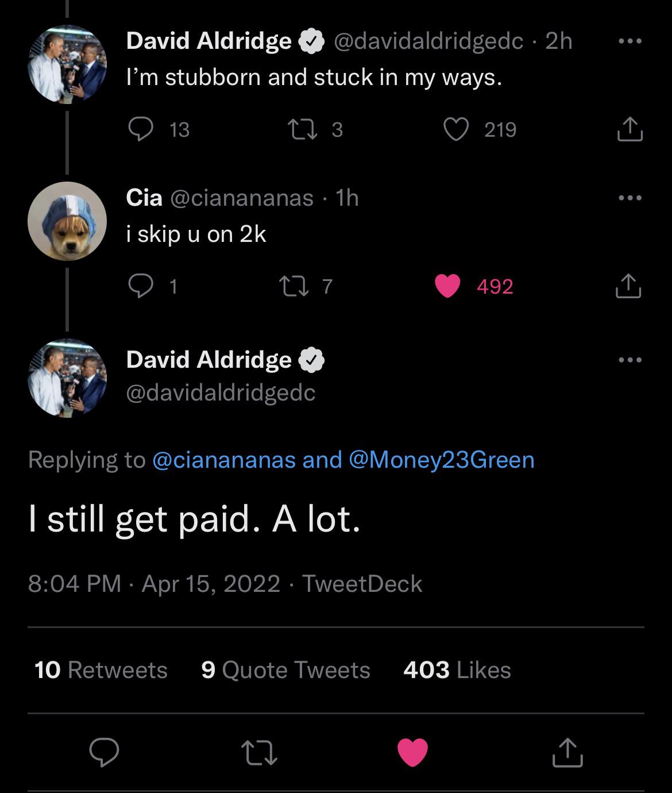Click Cia's dog profile picture

click(x=67, y=220)
